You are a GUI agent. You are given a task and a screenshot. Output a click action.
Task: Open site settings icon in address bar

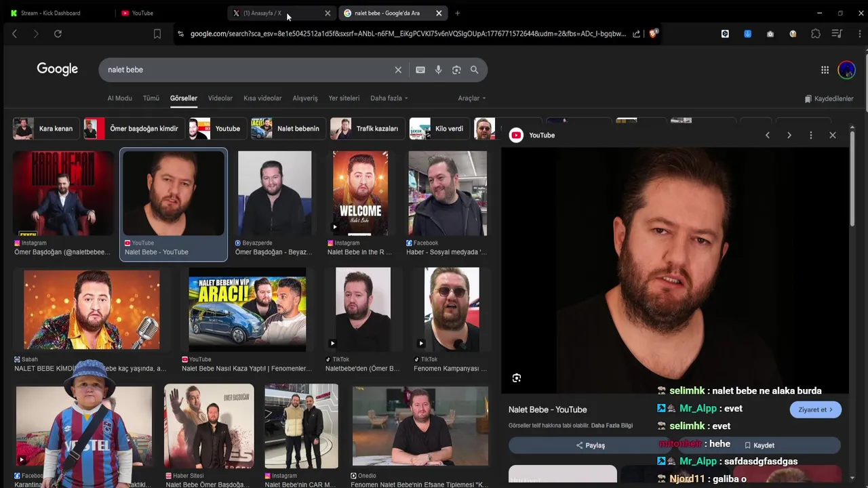point(180,33)
